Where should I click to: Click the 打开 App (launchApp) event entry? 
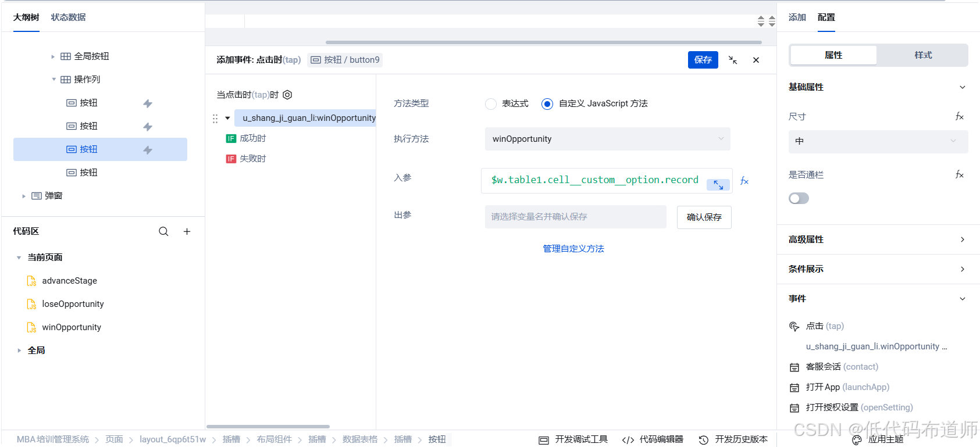[x=847, y=387]
